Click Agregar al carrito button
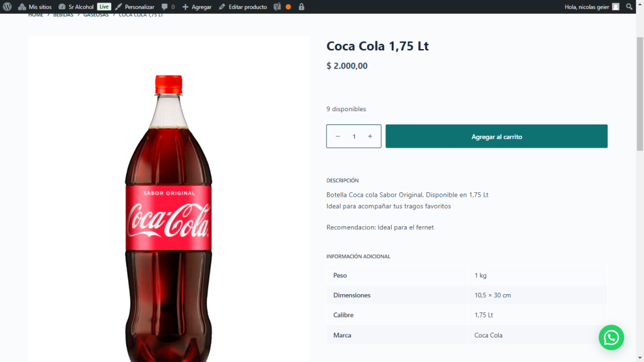Viewport: 644px width, 362px height. (x=496, y=136)
